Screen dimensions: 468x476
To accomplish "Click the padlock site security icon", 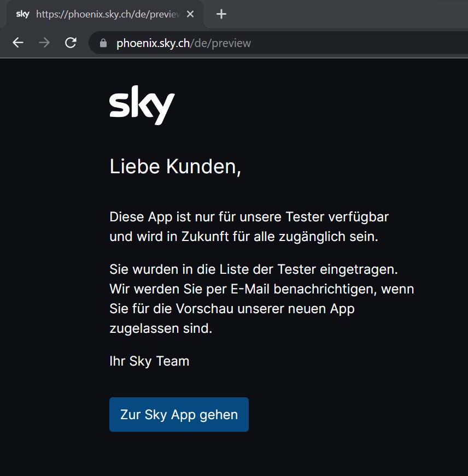I will coord(103,43).
